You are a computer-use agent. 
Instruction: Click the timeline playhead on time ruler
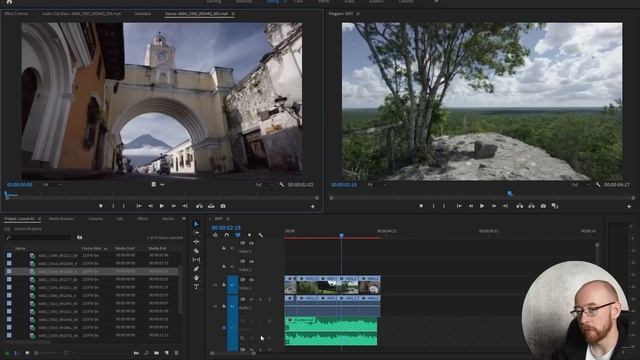click(341, 236)
